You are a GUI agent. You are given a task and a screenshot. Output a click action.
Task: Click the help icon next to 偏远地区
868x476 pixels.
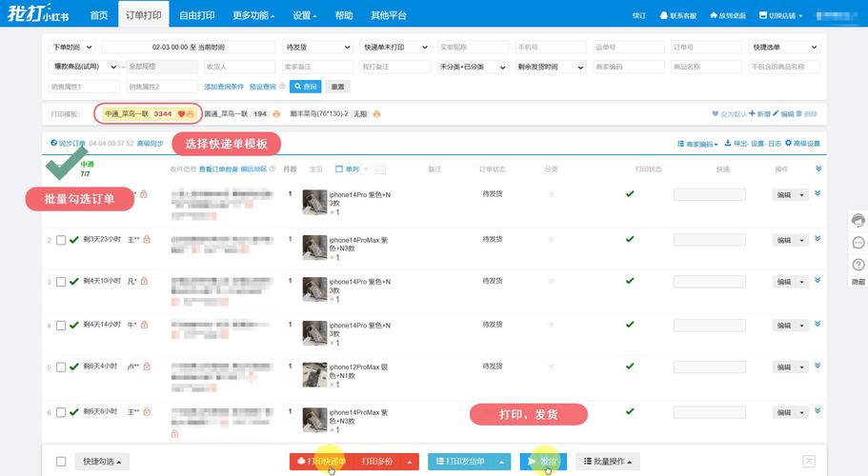coord(272,169)
